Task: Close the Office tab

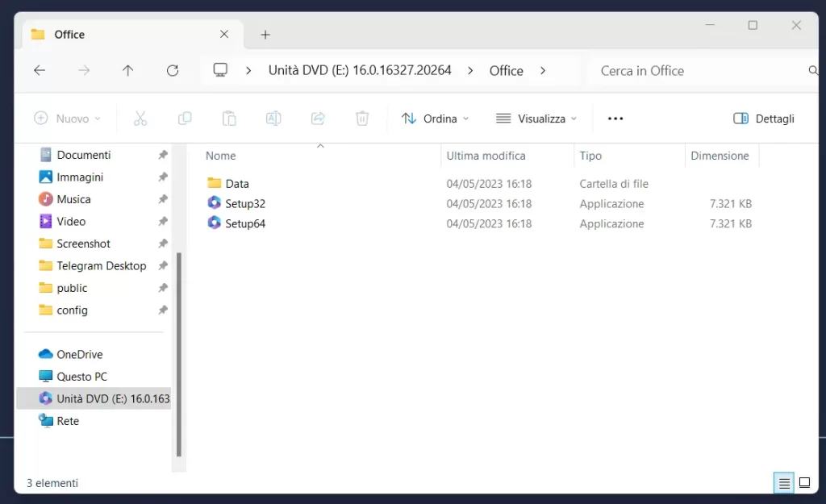Action: click(224, 34)
